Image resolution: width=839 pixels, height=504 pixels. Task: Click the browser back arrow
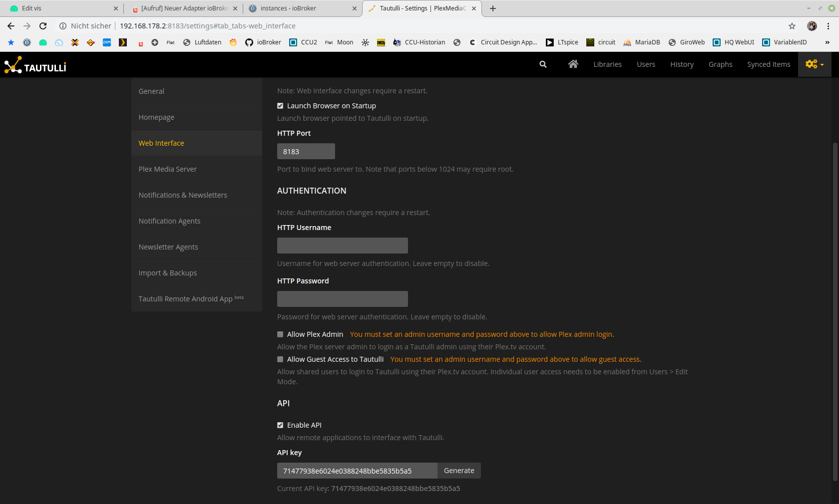(11, 26)
